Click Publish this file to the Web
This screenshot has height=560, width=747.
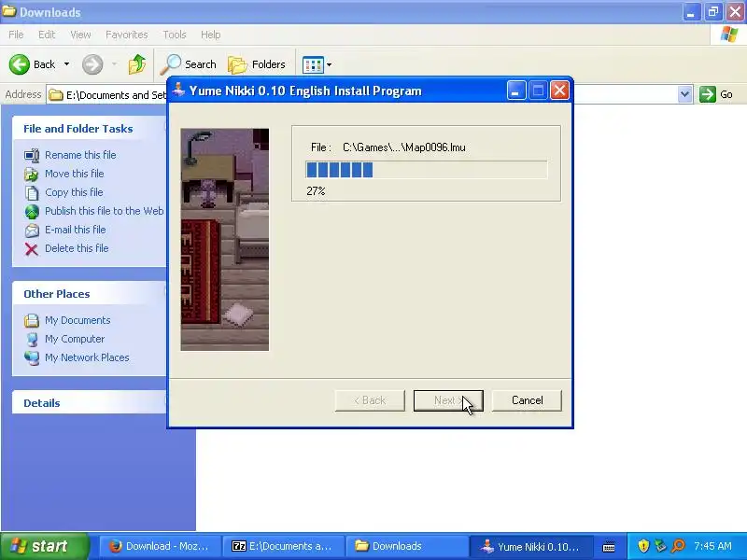pyautogui.click(x=105, y=211)
